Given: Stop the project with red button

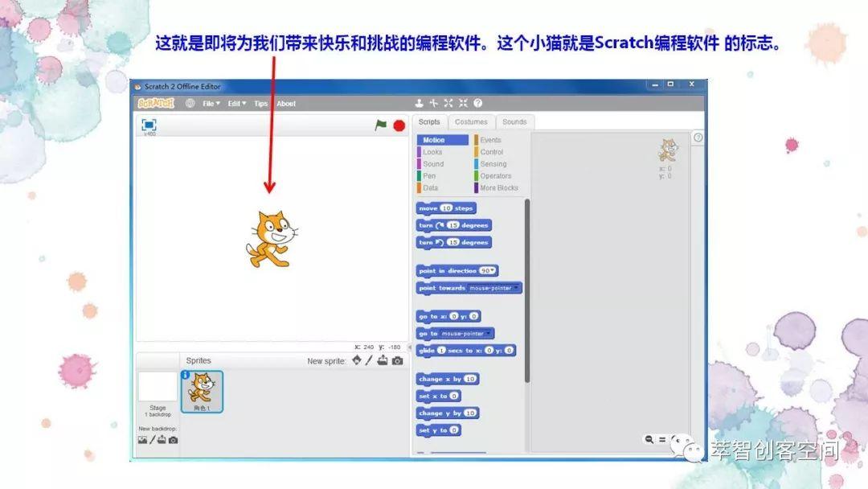Looking at the screenshot, I should coord(399,125).
